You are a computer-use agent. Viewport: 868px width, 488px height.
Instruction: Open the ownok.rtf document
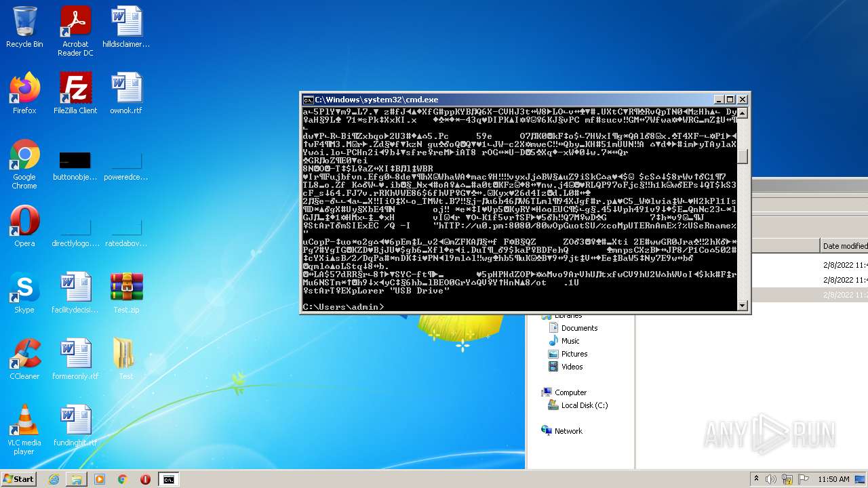126,94
